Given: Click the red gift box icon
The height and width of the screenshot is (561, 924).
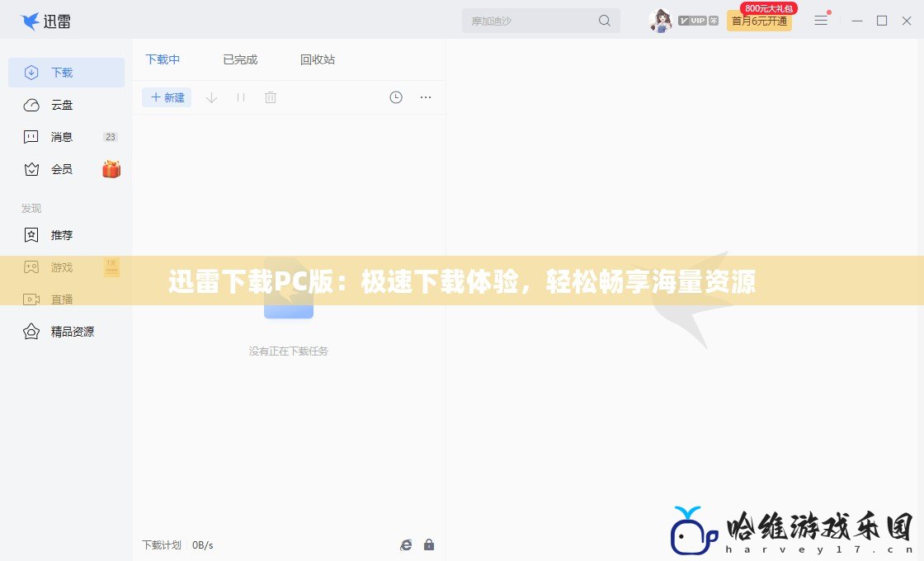Looking at the screenshot, I should [111, 169].
